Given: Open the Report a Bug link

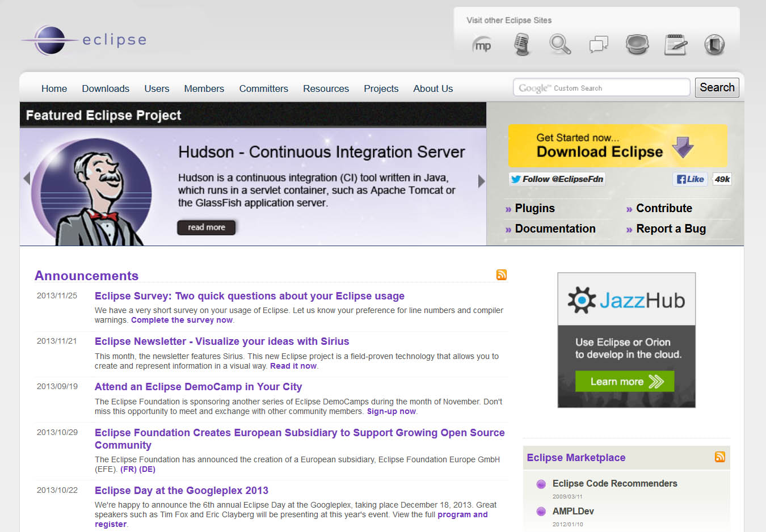Looking at the screenshot, I should point(671,229).
